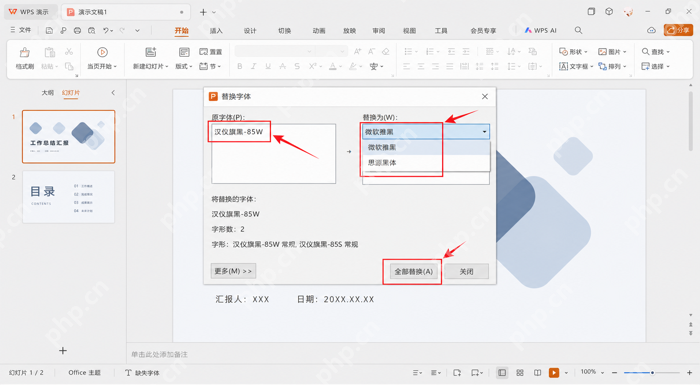Toggle underline formatting
The width and height of the screenshot is (700, 385).
(x=268, y=67)
